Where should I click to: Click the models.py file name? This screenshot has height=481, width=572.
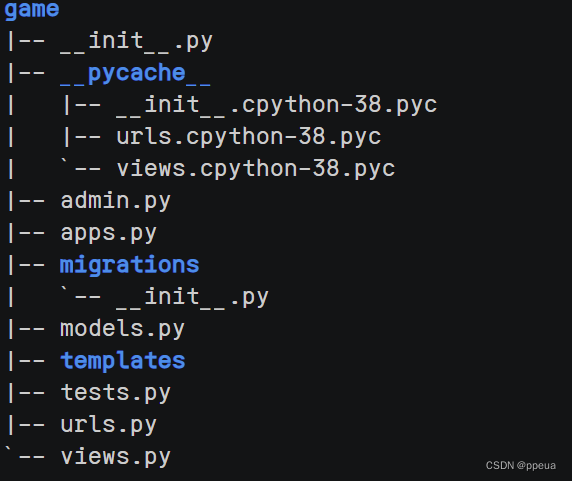[x=123, y=330]
